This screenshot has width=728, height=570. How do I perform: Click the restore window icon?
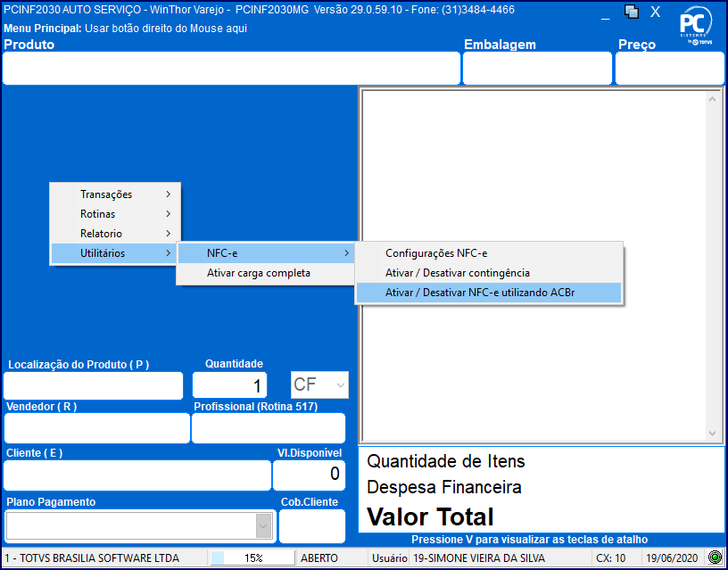632,12
